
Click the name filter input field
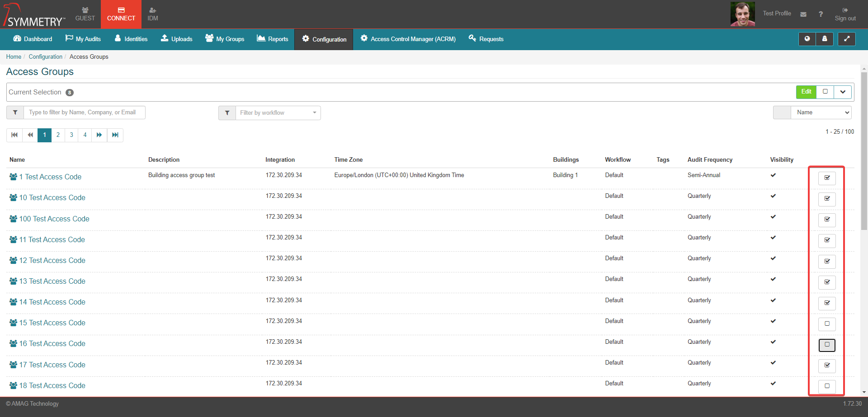point(85,112)
